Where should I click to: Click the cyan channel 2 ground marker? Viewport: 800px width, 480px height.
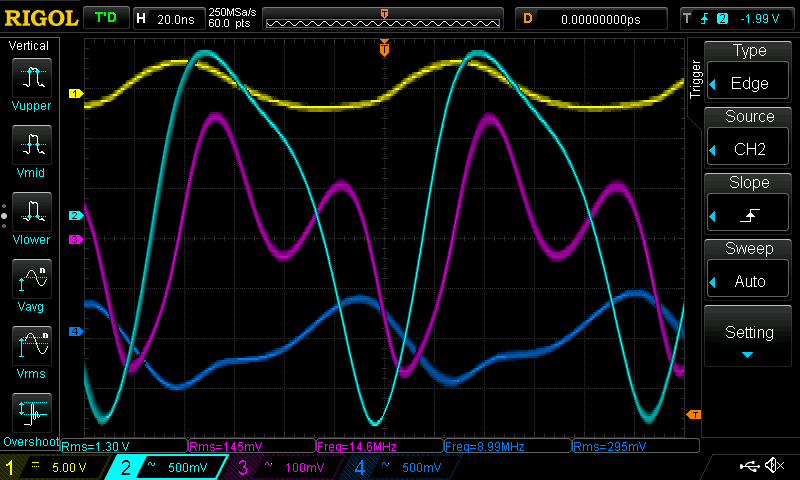tap(76, 215)
